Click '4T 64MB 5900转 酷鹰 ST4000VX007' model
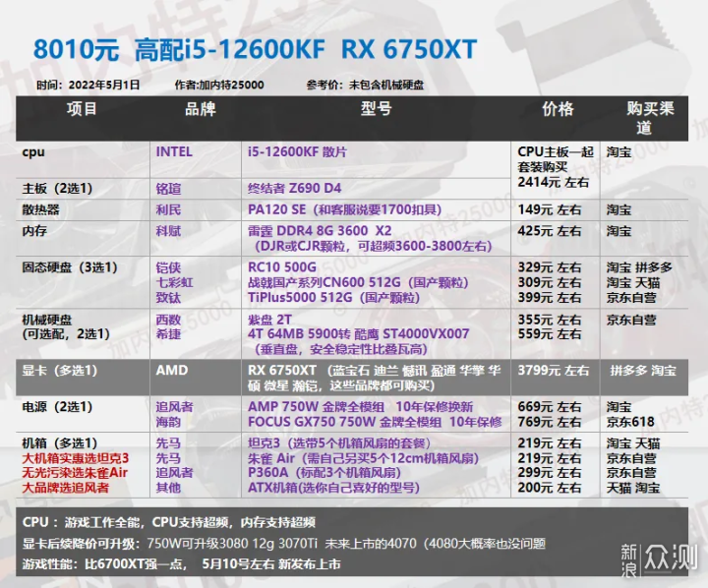The height and width of the screenshot is (588, 708). [359, 334]
